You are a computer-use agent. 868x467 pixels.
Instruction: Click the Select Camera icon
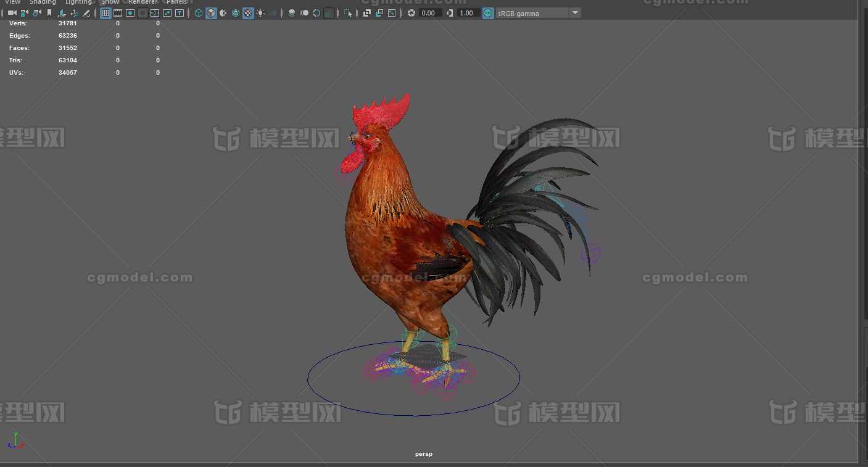coord(12,13)
